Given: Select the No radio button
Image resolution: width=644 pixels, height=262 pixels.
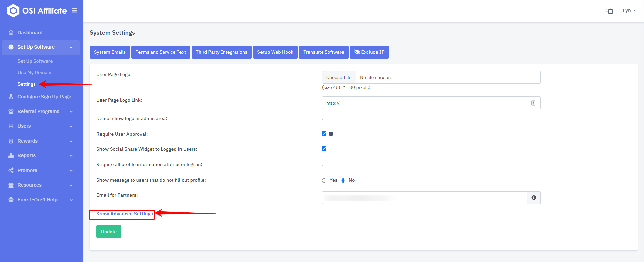Looking at the screenshot, I should (x=343, y=181).
